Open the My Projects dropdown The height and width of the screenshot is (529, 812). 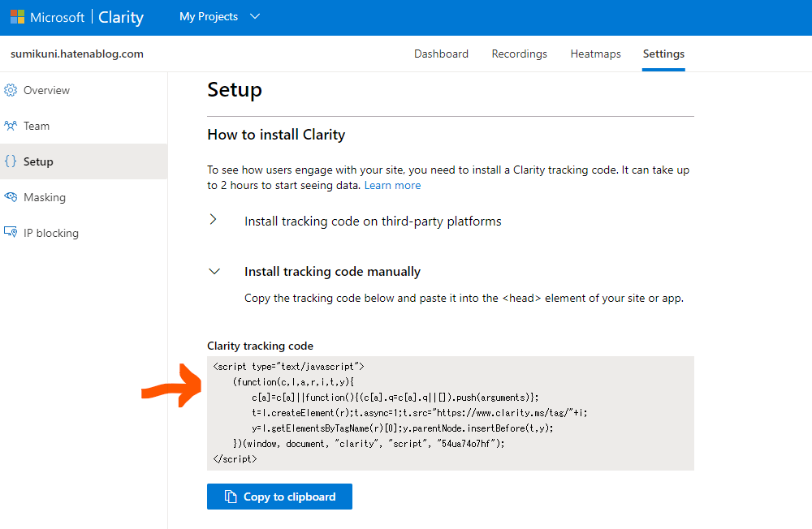[x=218, y=15]
